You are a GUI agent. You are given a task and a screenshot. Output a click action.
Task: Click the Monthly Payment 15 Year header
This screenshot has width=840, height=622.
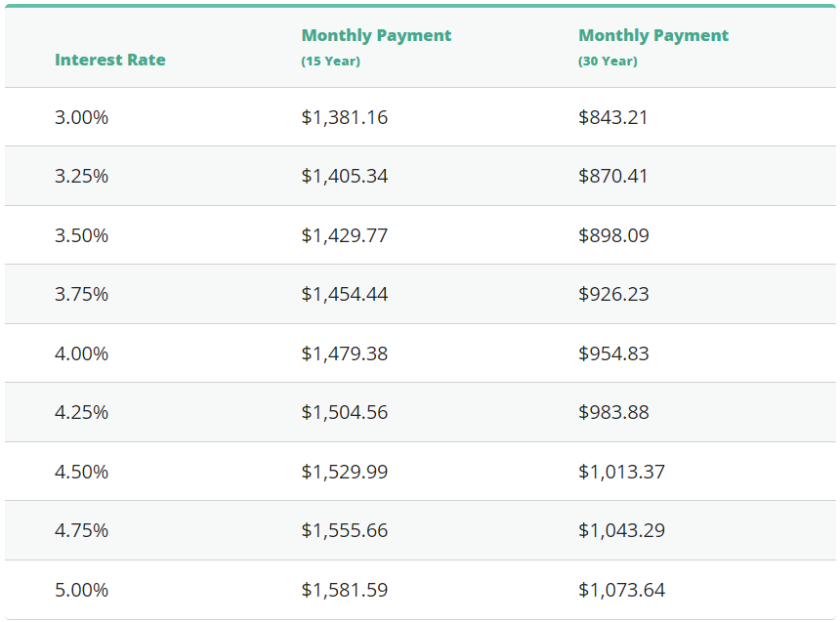[x=376, y=36]
